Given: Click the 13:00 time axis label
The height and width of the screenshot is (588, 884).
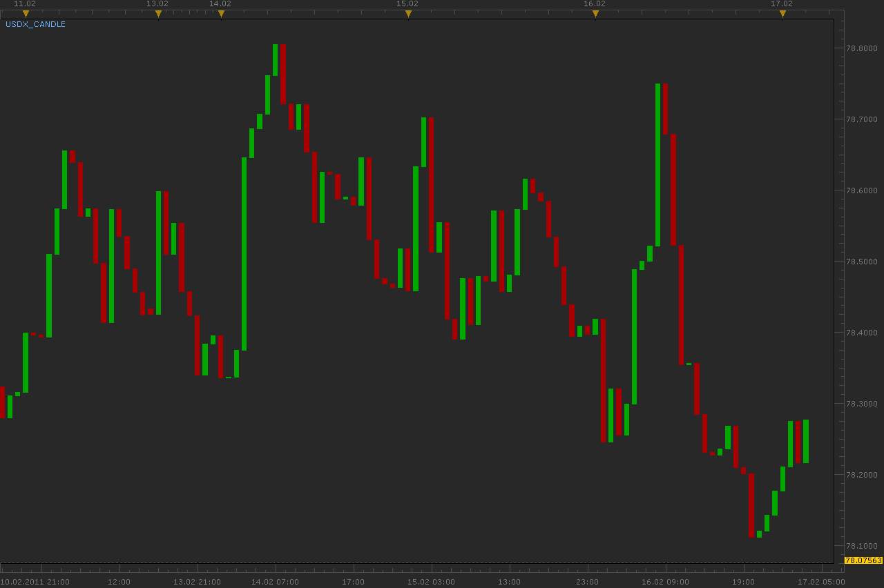Looking at the screenshot, I should pyautogui.click(x=509, y=582).
